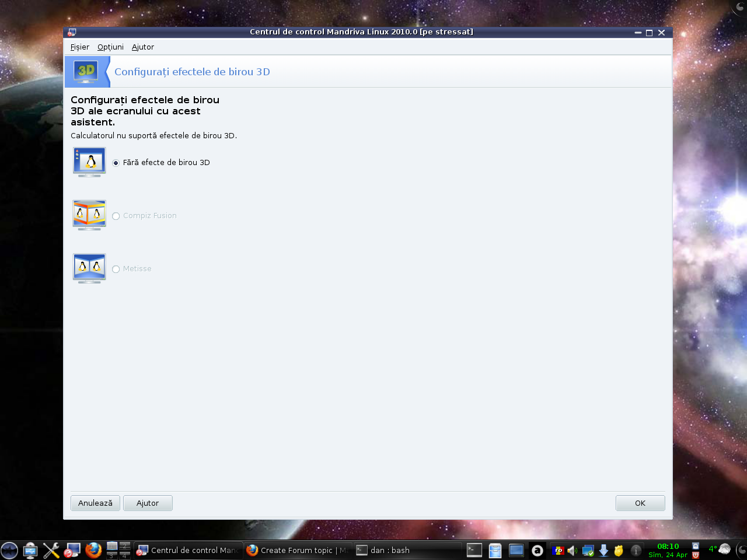This screenshot has width=747, height=560.
Task: Switch to 'Create Forum topic' Firefox taskbar entry
Action: pos(297,550)
